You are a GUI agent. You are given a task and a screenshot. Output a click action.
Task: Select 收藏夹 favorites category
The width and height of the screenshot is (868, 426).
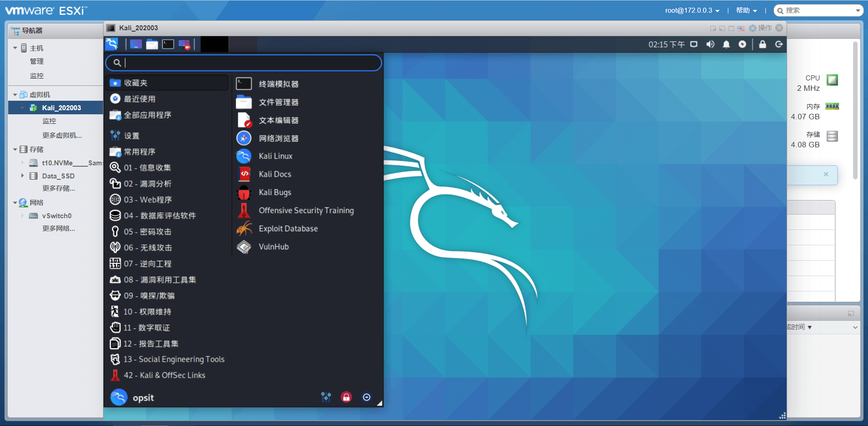point(167,83)
